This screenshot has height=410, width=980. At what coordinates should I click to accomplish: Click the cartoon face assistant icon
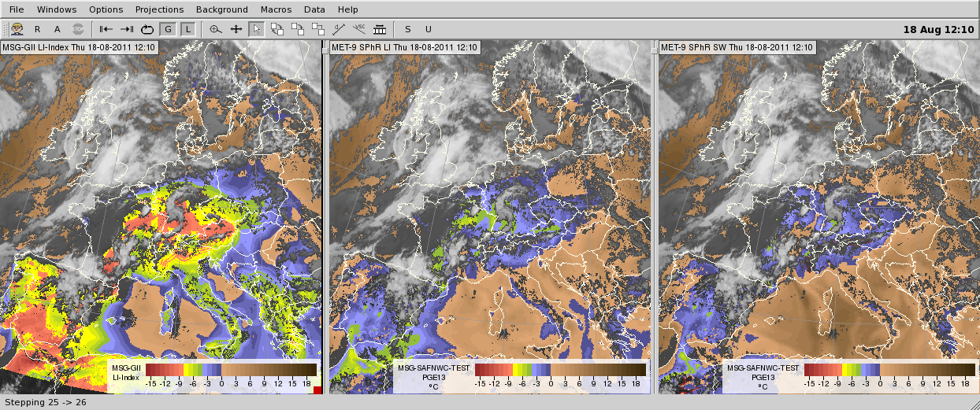point(17,29)
